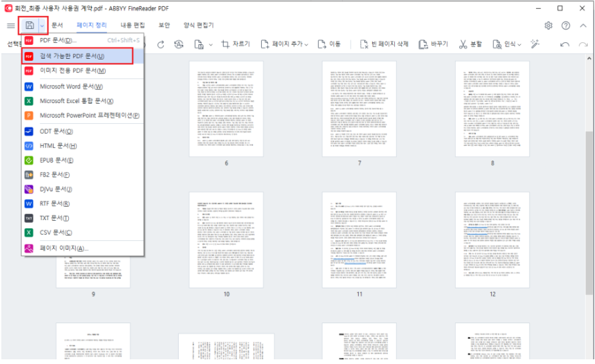Select page 8 thumbnail
Image resolution: width=595 pixels, height=364 pixels.
[x=493, y=109]
